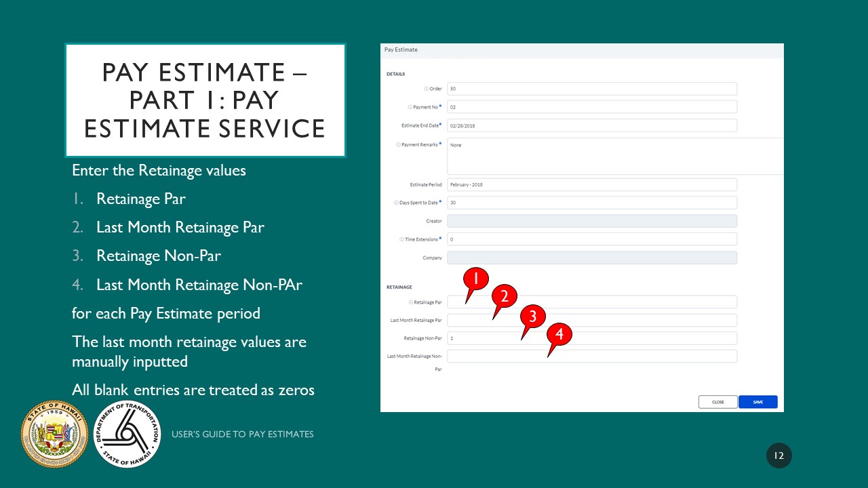Click the Last Month Retainage Par input
The image size is (868, 488).
[x=592, y=320]
